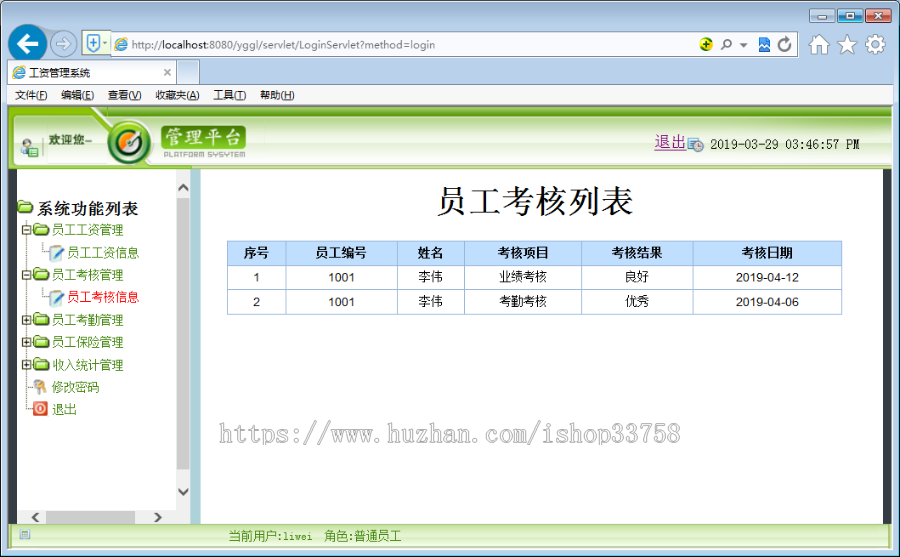900x557 pixels.
Task: Click the 2019-04-06 date cell
Action: point(767,302)
